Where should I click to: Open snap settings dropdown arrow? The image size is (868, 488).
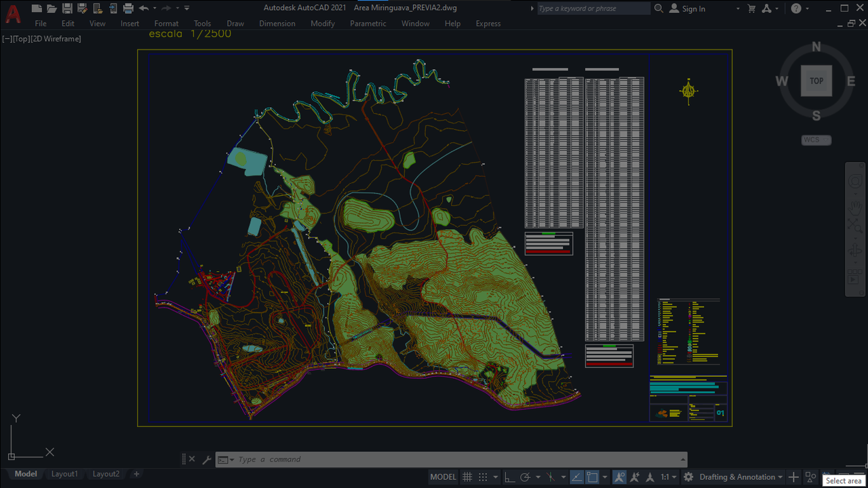click(496, 477)
